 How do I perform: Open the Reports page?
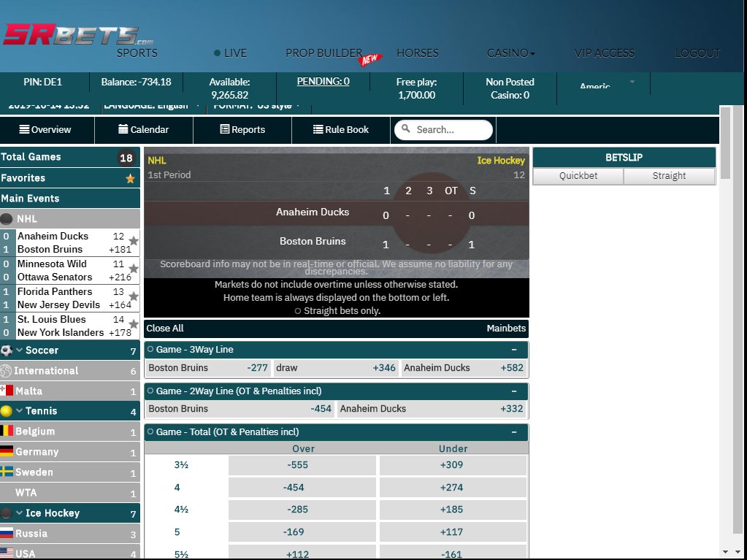tap(242, 129)
